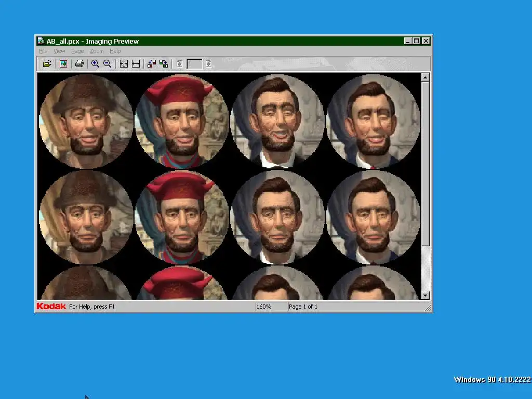Click the window resize grip corner
Image resolution: width=532 pixels, height=399 pixels.
pyautogui.click(x=428, y=308)
